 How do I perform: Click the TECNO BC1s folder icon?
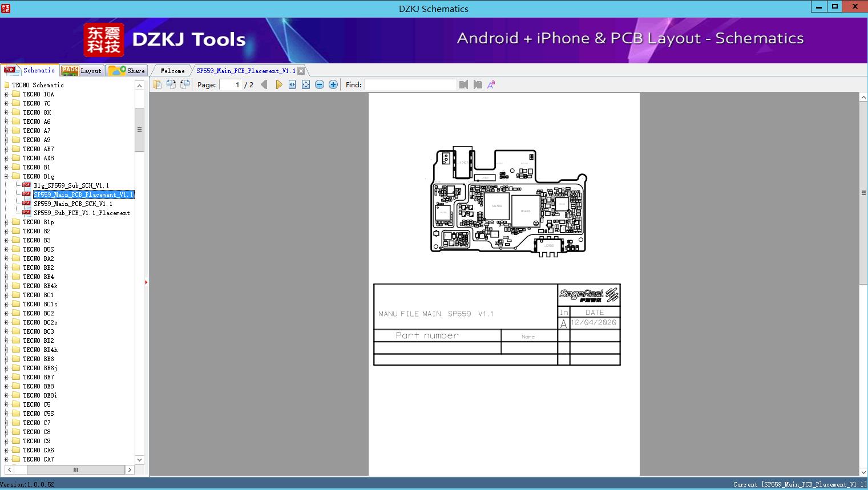16,304
